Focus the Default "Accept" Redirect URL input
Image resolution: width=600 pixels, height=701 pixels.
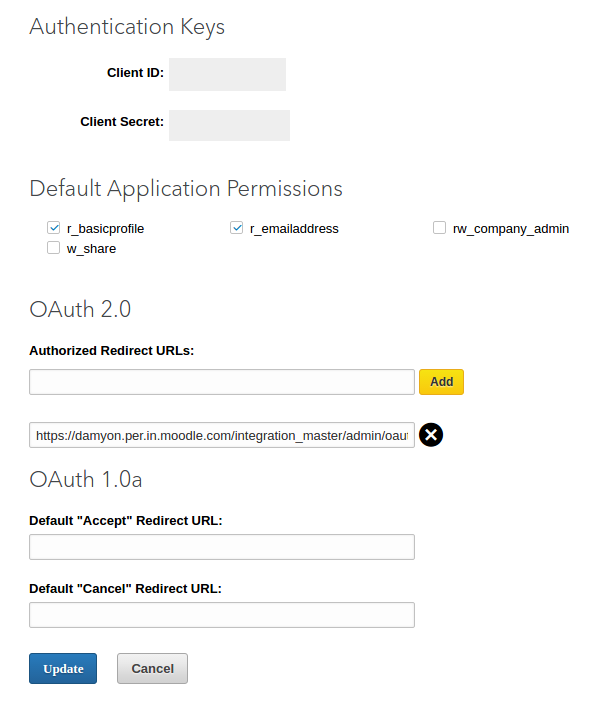click(x=221, y=547)
